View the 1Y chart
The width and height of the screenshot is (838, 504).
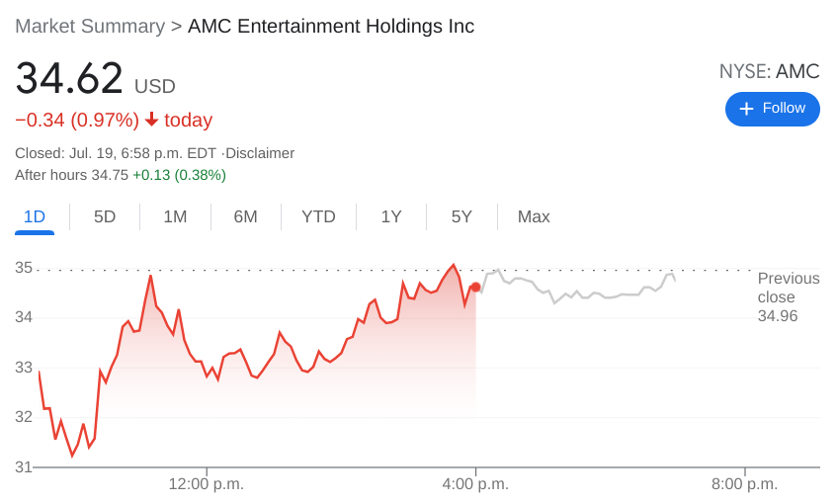click(x=391, y=216)
